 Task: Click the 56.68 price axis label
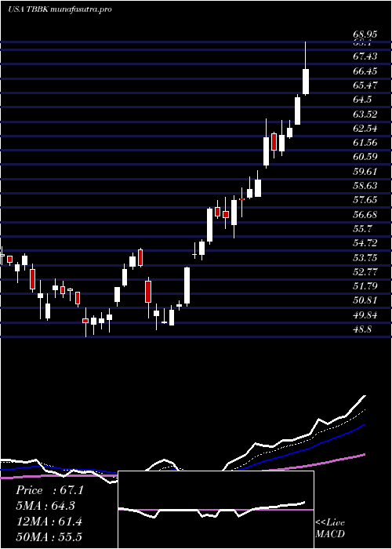click(x=365, y=214)
